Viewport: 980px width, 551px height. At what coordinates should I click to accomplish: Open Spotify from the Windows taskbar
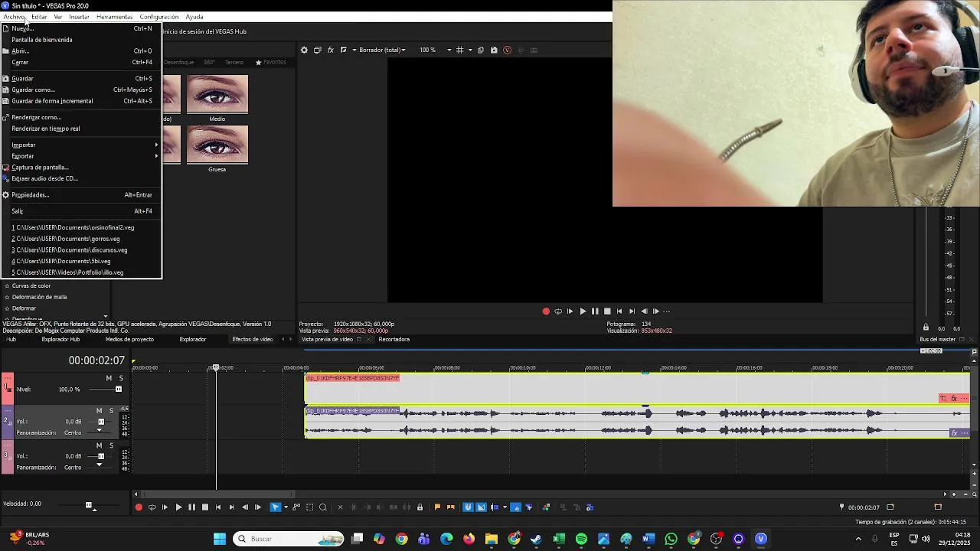581,539
